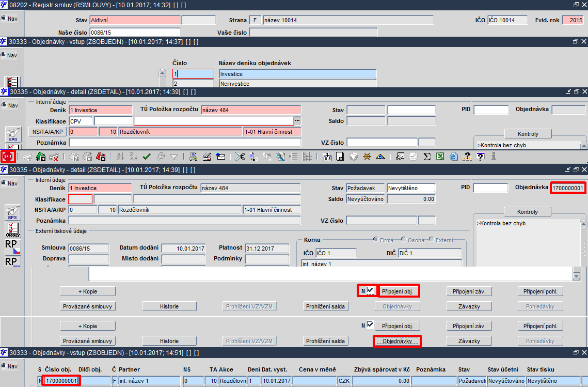Click the Číslo obj. field 1700000001
Image resolution: width=588 pixels, height=387 pixels.
coord(61,381)
